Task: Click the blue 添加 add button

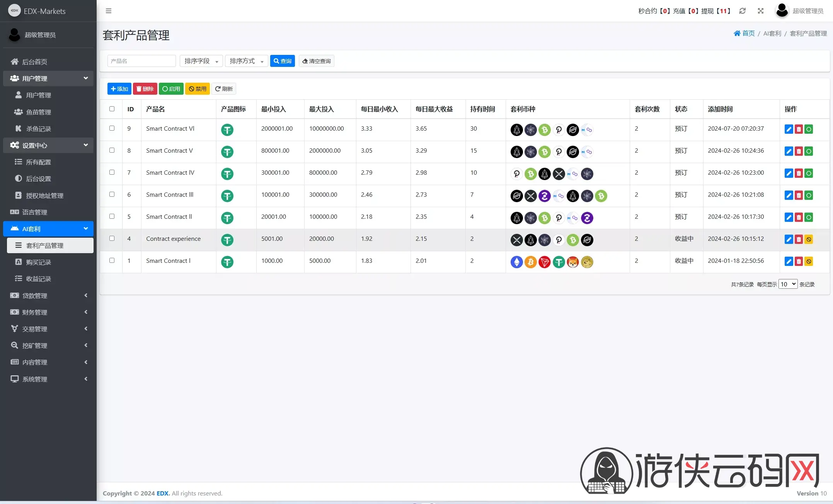Action: coord(119,89)
